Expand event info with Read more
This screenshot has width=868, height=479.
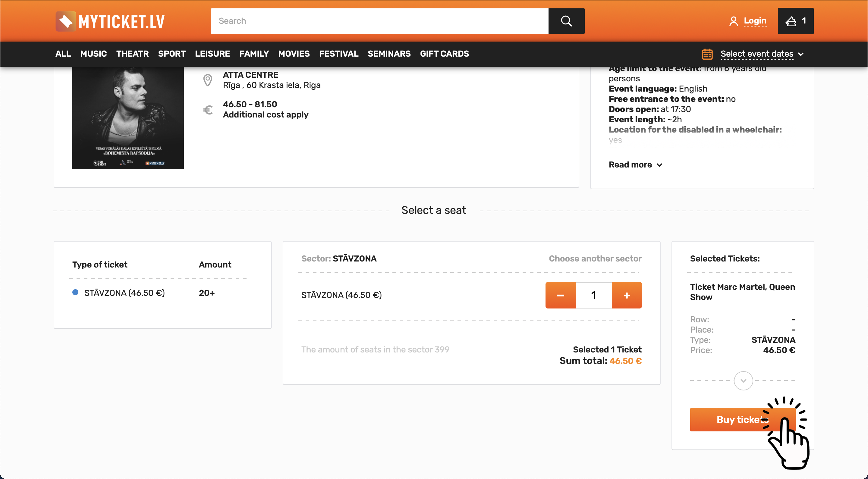coord(636,165)
